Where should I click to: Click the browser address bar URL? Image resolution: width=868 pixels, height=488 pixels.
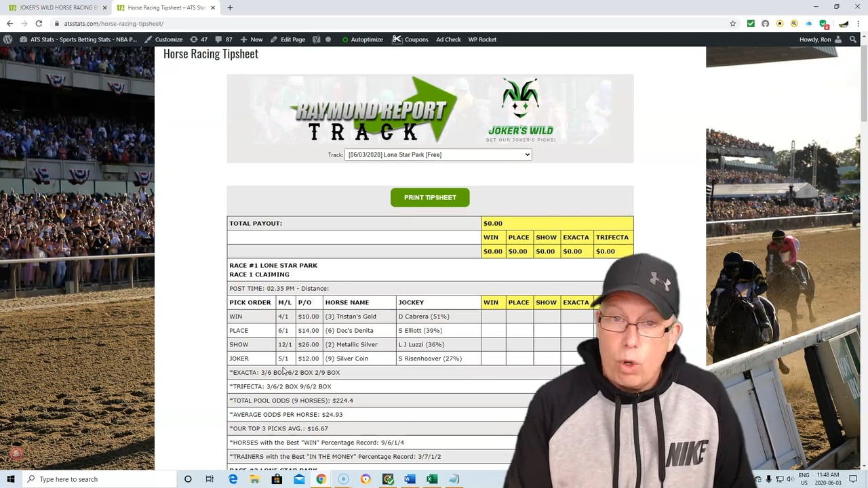114,24
